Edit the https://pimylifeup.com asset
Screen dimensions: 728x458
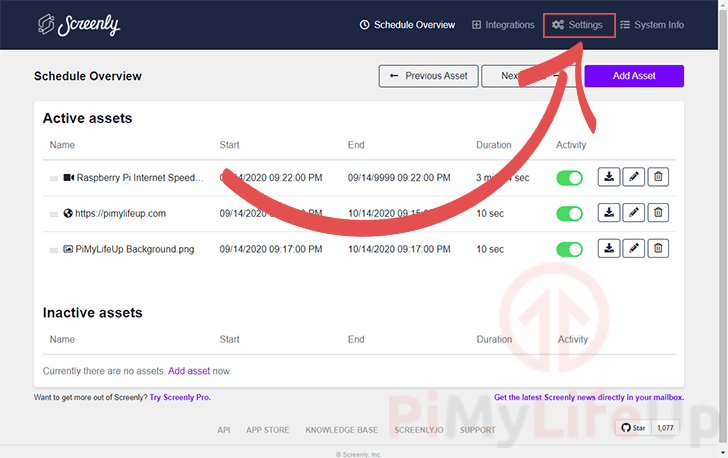tap(634, 213)
